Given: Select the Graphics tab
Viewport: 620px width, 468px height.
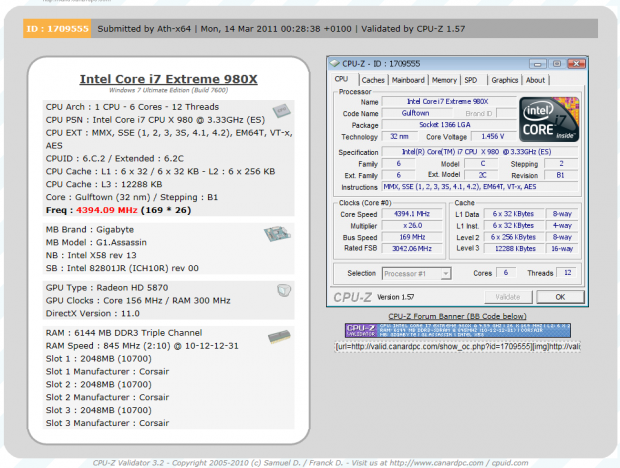Looking at the screenshot, I should click(x=505, y=80).
